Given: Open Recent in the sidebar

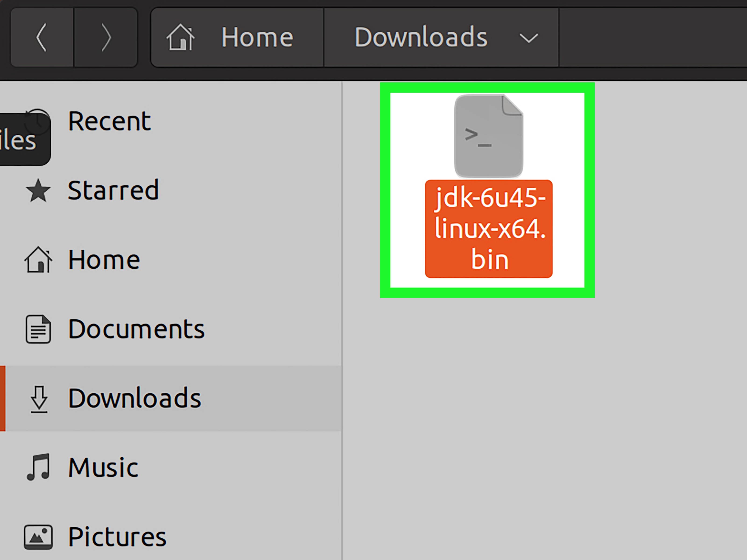Looking at the screenshot, I should tap(171, 121).
